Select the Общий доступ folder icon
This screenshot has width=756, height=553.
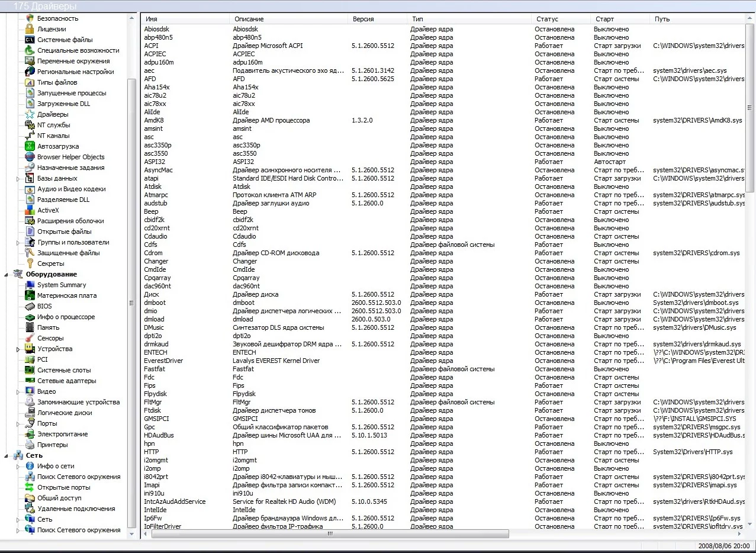coord(30,498)
